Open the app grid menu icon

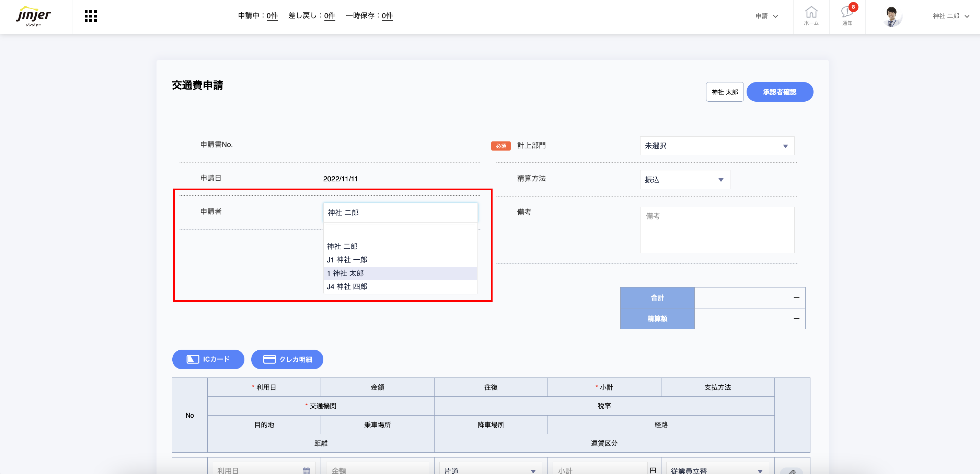point(91,16)
